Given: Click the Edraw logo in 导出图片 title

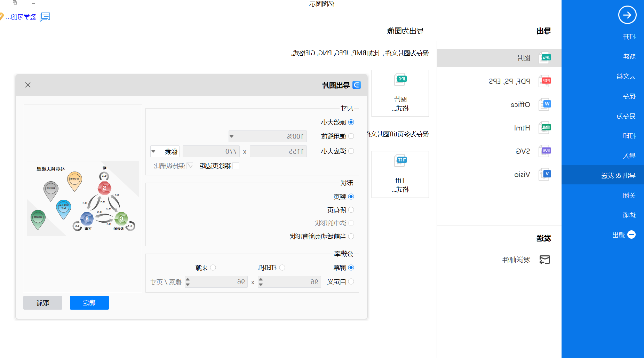Looking at the screenshot, I should point(357,85).
